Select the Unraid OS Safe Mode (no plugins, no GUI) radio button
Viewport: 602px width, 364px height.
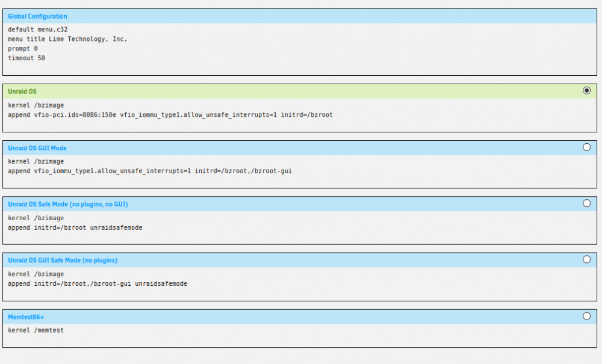click(x=586, y=203)
